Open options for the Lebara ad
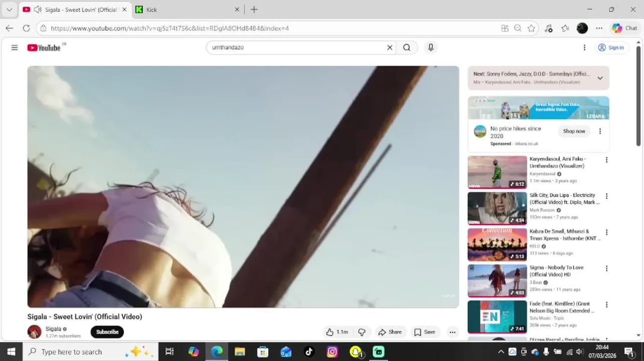Screen dimensions: 644x361 click(600, 131)
